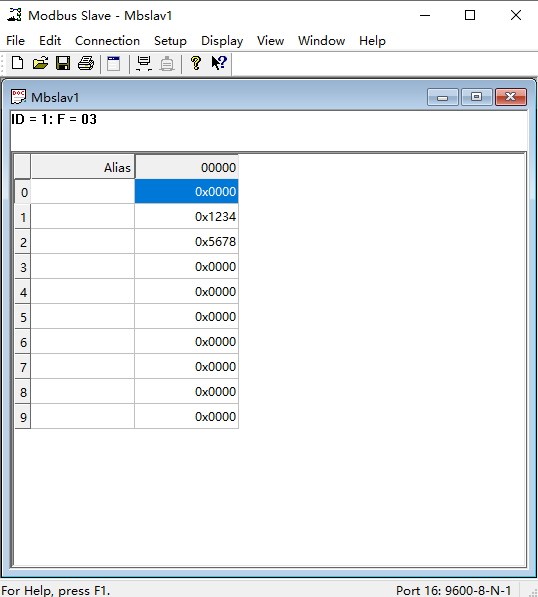The width and height of the screenshot is (538, 597).
Task: Select the register cell showing 0x5678
Action: [187, 241]
